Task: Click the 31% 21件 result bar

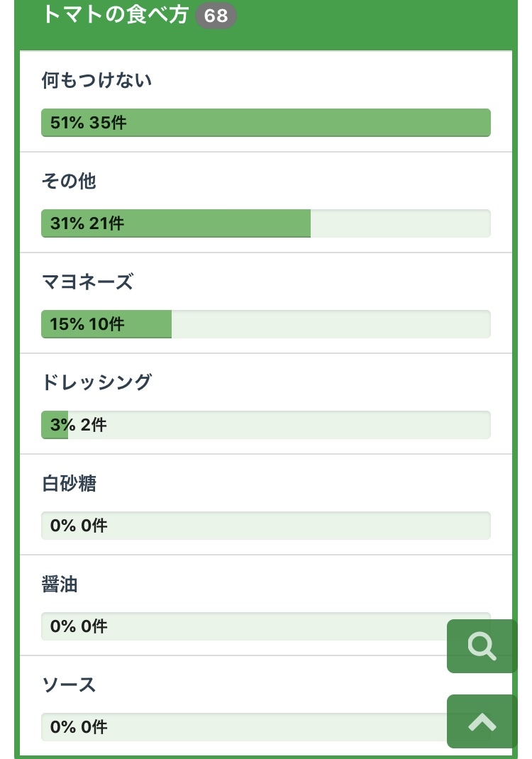Action: click(x=176, y=223)
